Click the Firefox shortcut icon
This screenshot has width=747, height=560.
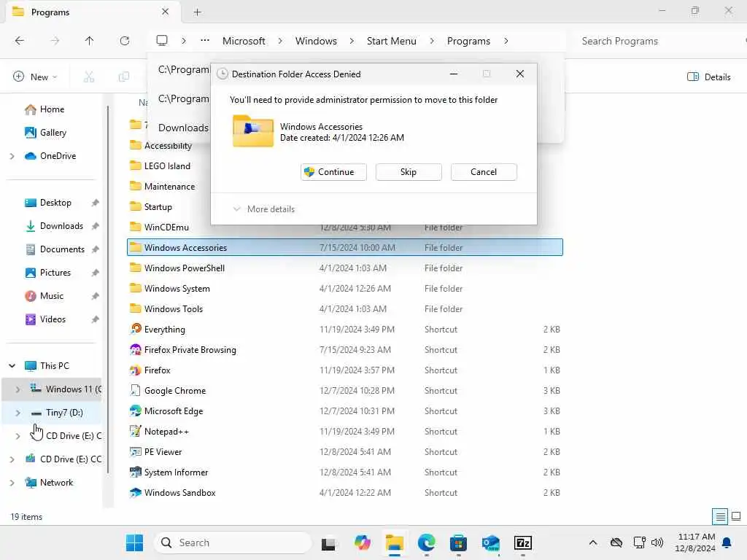point(136,370)
